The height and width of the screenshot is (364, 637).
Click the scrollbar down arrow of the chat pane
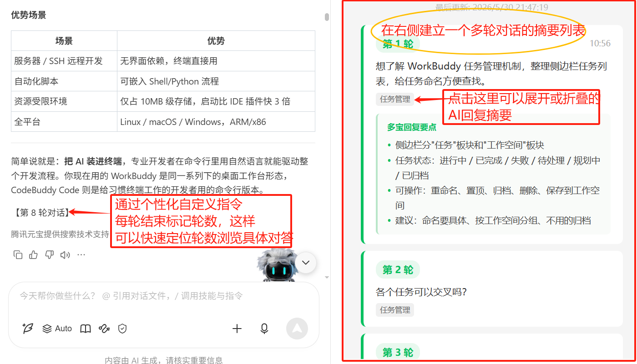pyautogui.click(x=327, y=277)
